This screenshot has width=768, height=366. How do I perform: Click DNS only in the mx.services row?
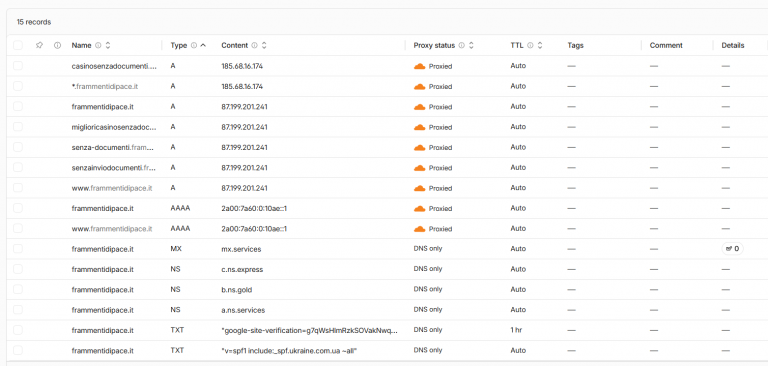click(x=428, y=248)
